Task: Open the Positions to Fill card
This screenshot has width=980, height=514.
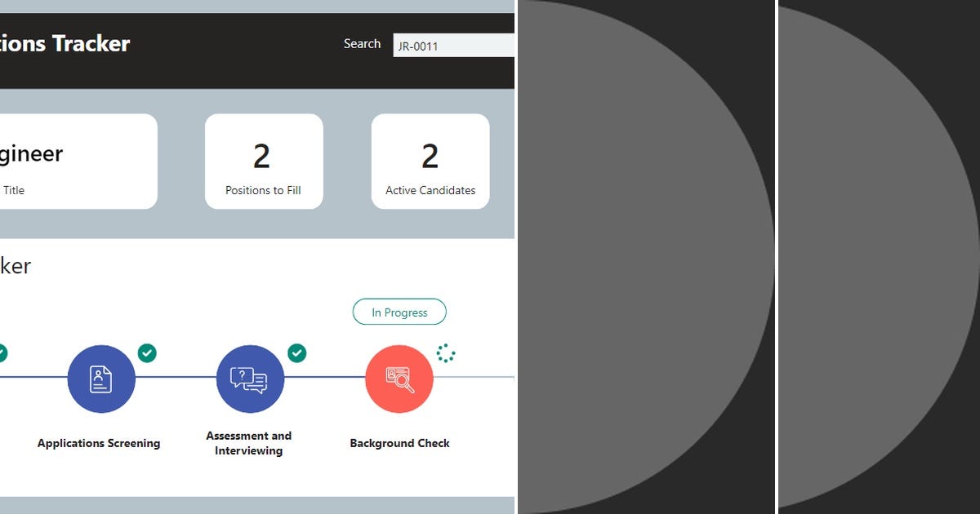Action: [264, 161]
